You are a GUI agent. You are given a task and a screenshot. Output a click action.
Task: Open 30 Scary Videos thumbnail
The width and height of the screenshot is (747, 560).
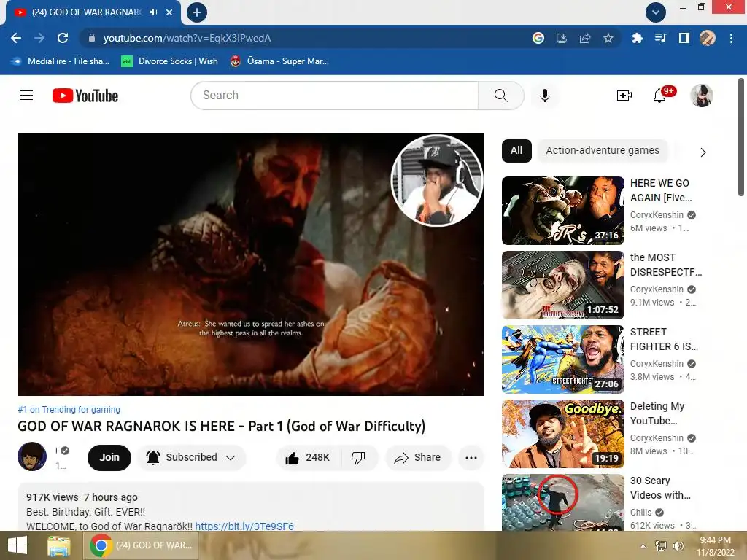(562, 502)
